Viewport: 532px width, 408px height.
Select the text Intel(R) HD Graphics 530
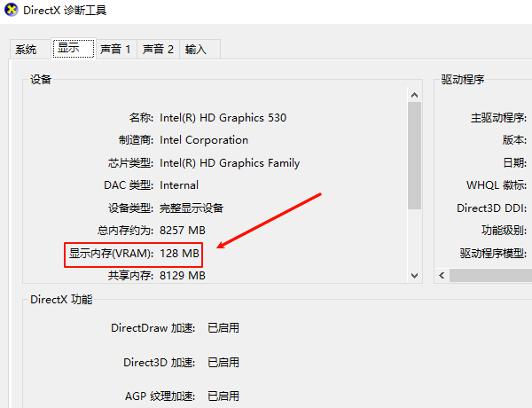pyautogui.click(x=223, y=118)
